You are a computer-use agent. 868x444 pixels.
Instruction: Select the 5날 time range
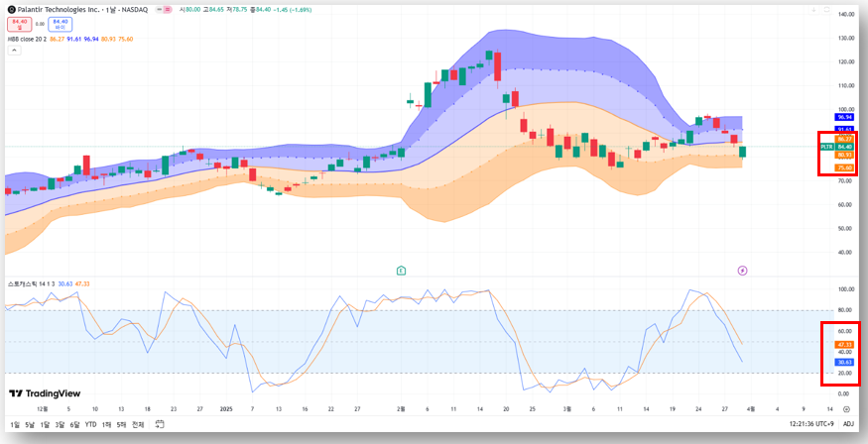pos(30,424)
